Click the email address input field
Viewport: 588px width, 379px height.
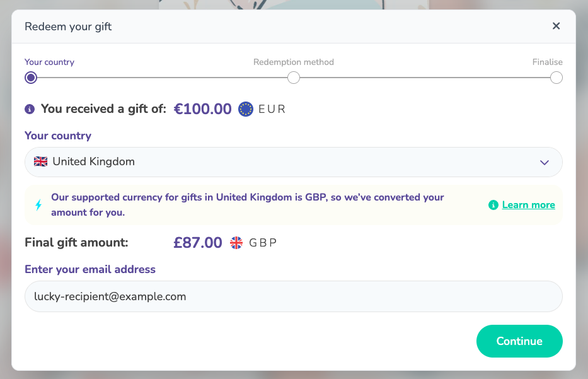pos(293,296)
